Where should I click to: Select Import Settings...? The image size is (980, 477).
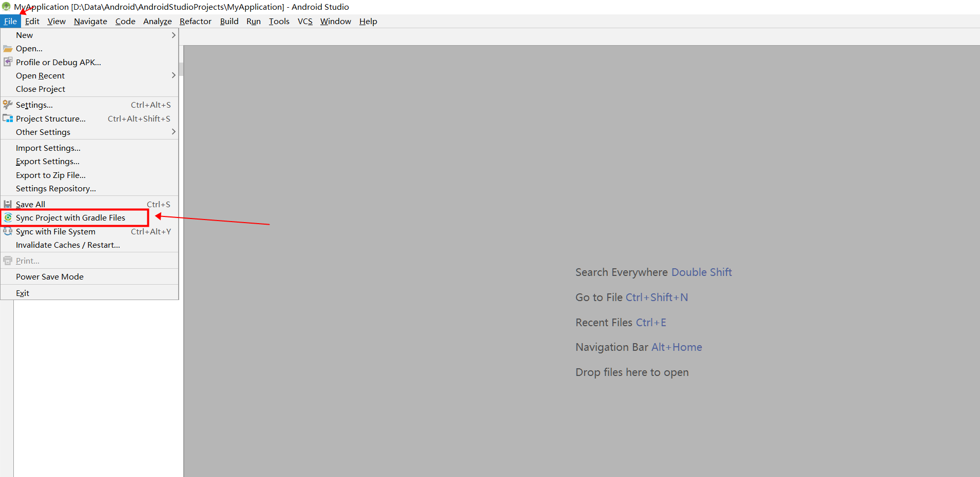coord(89,148)
